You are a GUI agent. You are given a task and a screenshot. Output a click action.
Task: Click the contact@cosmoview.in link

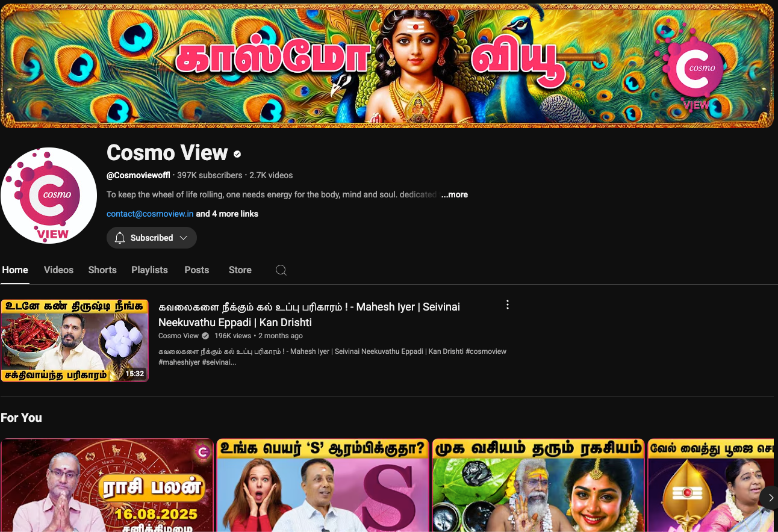click(150, 214)
